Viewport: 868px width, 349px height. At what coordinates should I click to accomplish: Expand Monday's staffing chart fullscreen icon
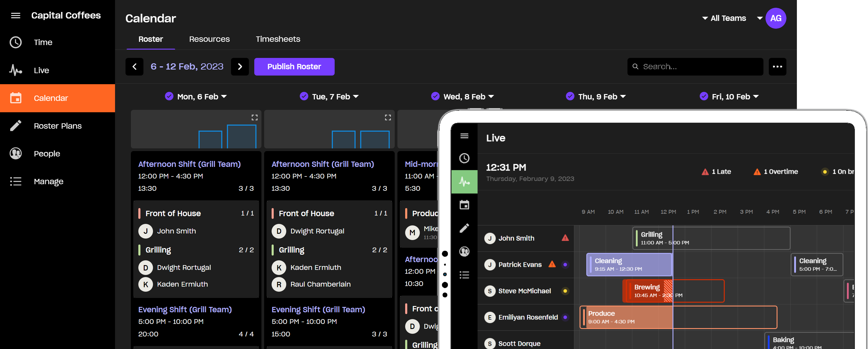254,117
